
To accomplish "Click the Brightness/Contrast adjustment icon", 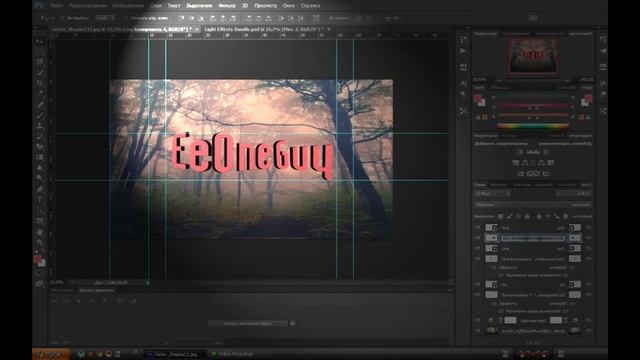I will tap(520, 152).
